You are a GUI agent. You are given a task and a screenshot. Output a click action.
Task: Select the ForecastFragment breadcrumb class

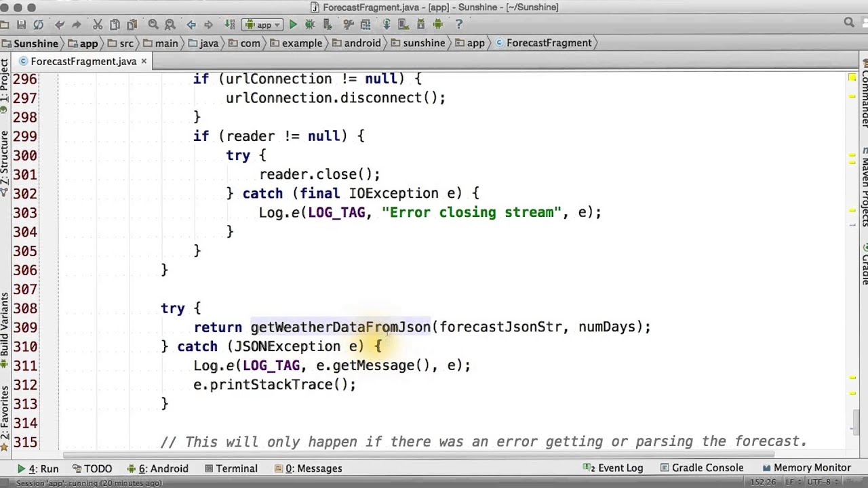pyautogui.click(x=544, y=43)
